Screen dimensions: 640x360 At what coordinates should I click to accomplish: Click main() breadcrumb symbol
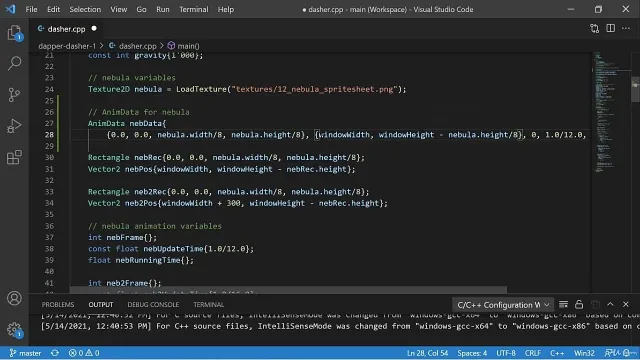pos(184,46)
